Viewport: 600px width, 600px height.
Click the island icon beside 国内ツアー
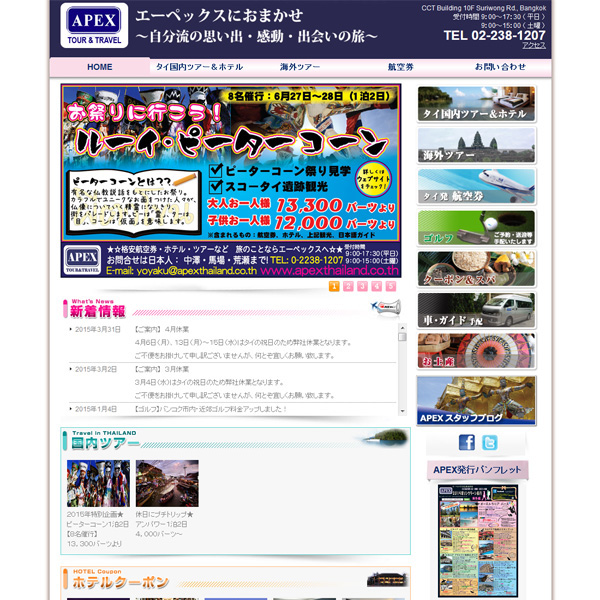coord(386,437)
